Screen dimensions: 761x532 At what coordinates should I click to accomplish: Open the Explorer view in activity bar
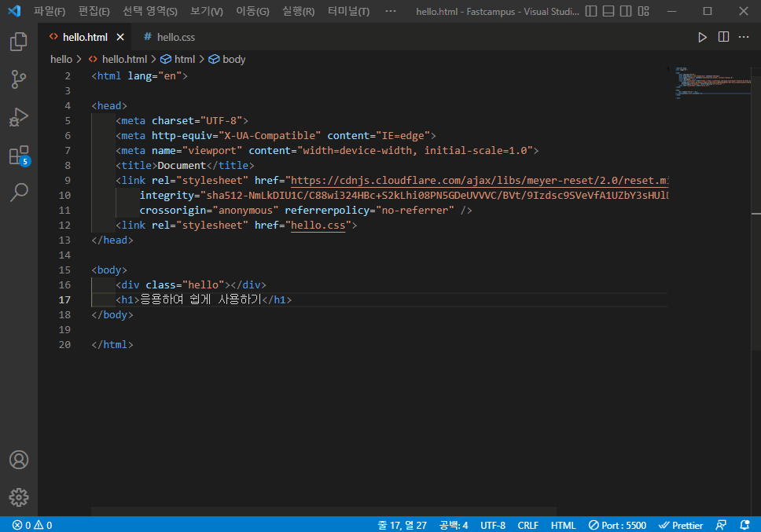18,42
